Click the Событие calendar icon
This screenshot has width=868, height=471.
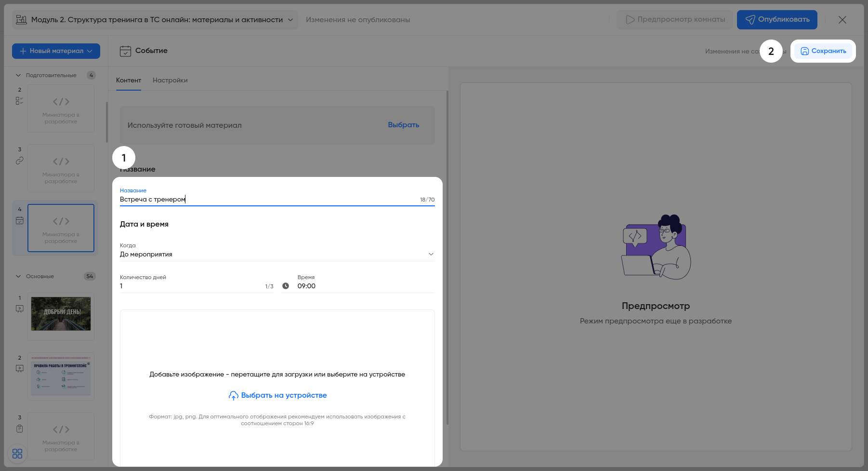125,51
